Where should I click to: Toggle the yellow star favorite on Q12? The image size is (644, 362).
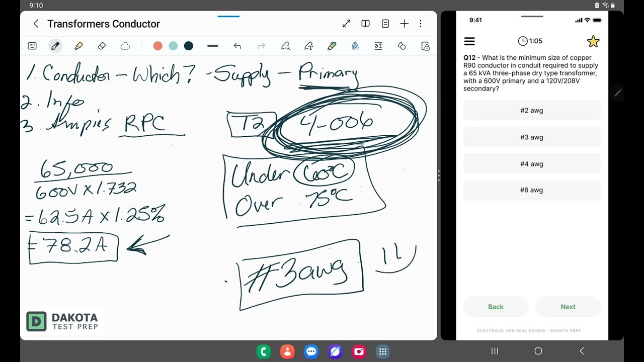click(593, 41)
